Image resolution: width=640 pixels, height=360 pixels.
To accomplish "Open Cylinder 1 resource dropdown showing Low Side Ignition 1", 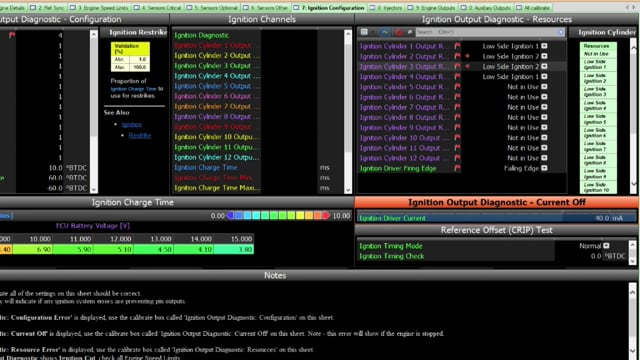I will click(x=544, y=46).
